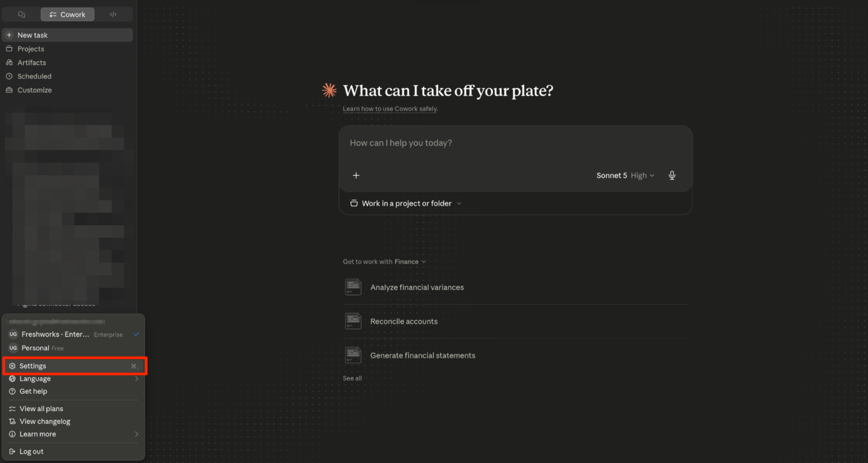
Task: Switch to the code mode icon
Action: 113,14
